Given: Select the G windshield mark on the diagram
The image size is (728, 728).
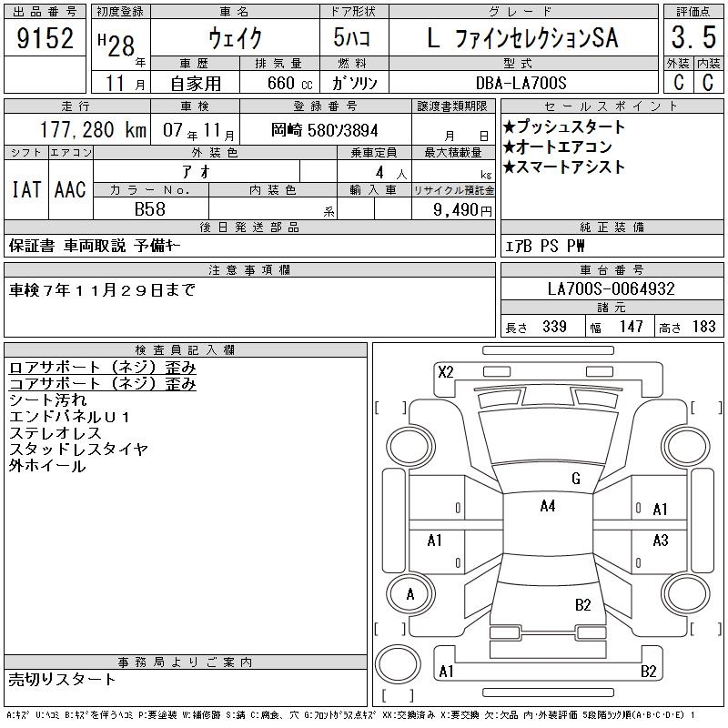Looking at the screenshot, I should pos(575,479).
